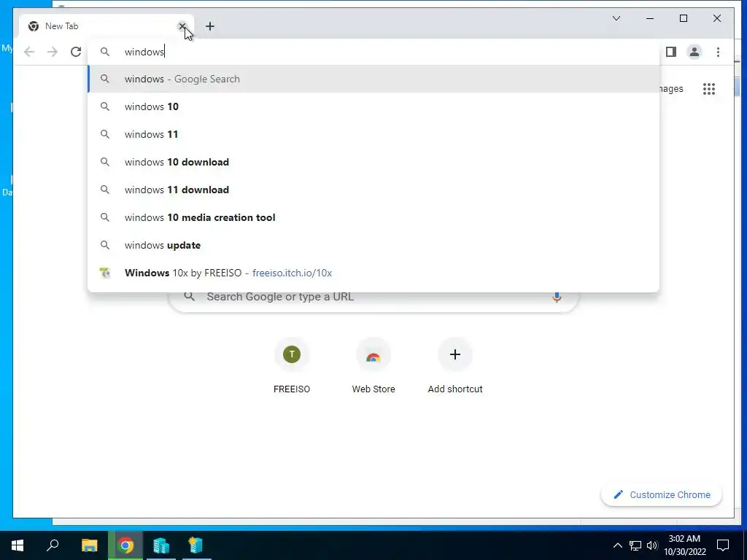Select the 'windows update' suggestion

click(373, 245)
